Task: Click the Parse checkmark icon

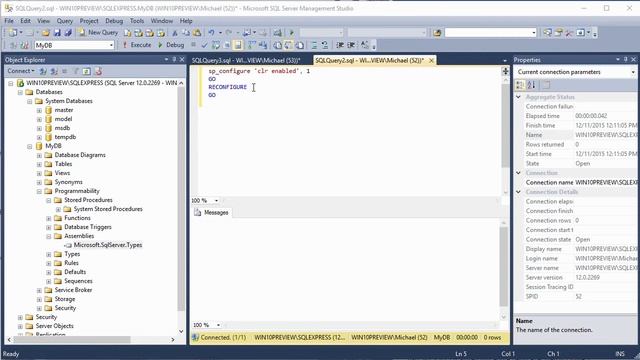Action: (204, 45)
